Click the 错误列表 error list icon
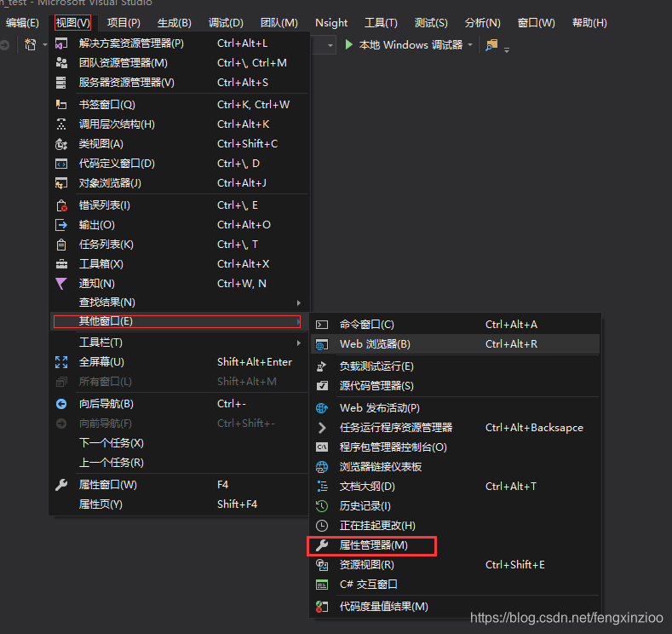This screenshot has width=672, height=634. 61,205
